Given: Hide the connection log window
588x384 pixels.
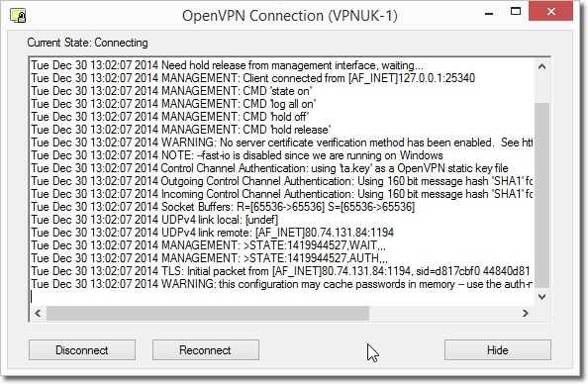Looking at the screenshot, I should pyautogui.click(x=498, y=350).
